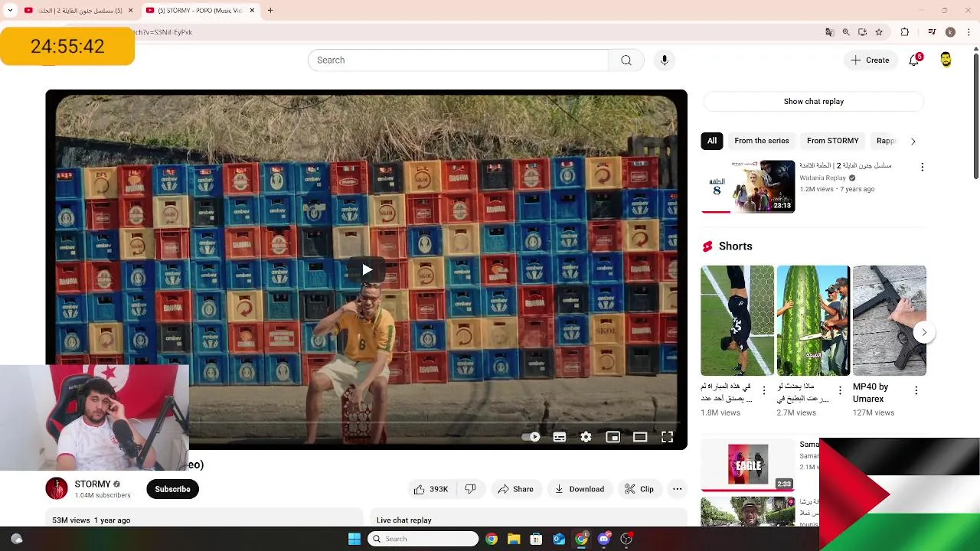Open the soccer field Short thumbnail
Viewport: 980px width, 551px height.
coord(737,321)
